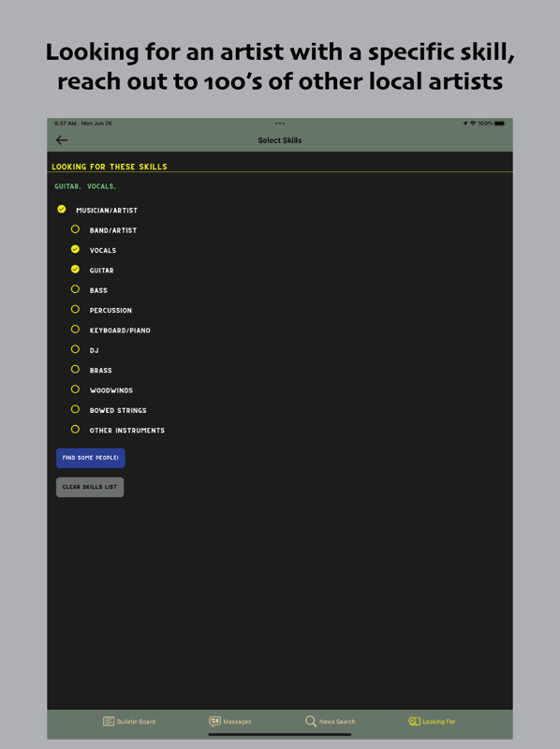Select the Bowed Strings skill

[x=109, y=410]
